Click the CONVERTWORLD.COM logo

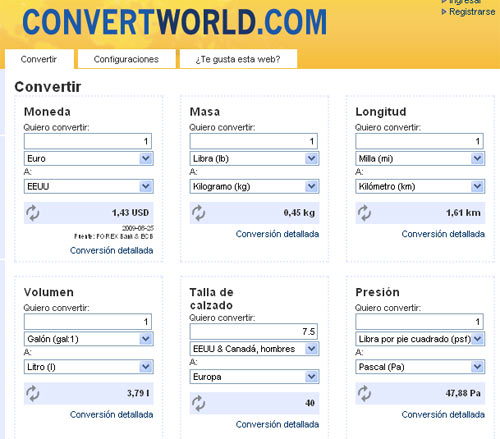[x=174, y=22]
